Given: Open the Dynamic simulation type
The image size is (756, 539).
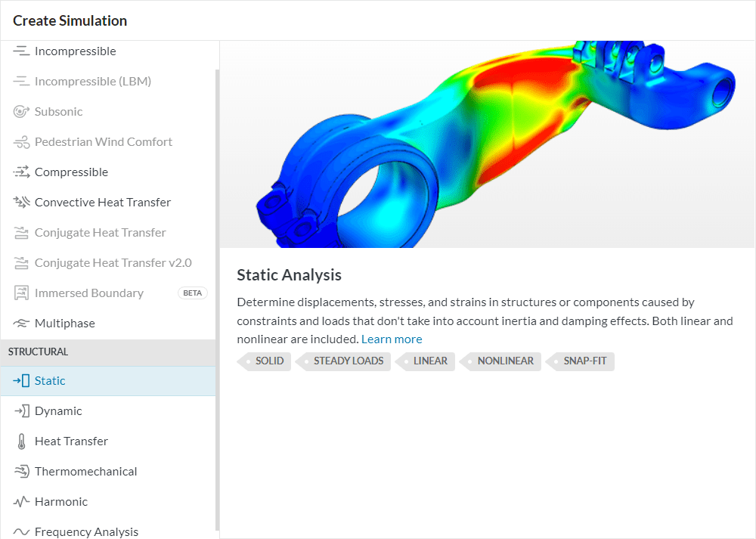Looking at the screenshot, I should point(58,410).
